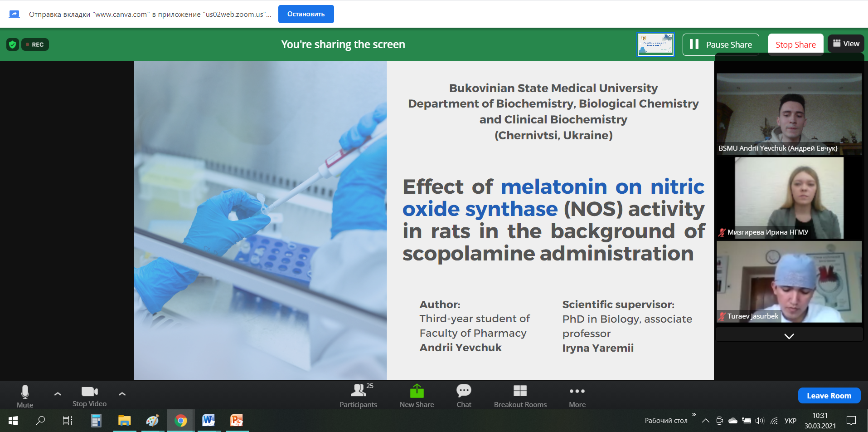The height and width of the screenshot is (432, 868).
Task: Click the battery status tray icon
Action: [747, 421]
